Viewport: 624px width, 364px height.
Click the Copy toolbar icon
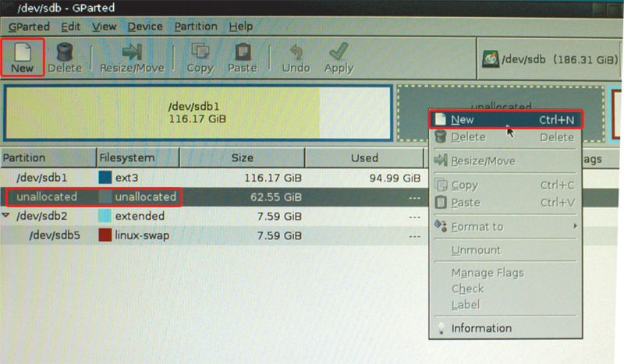(200, 51)
